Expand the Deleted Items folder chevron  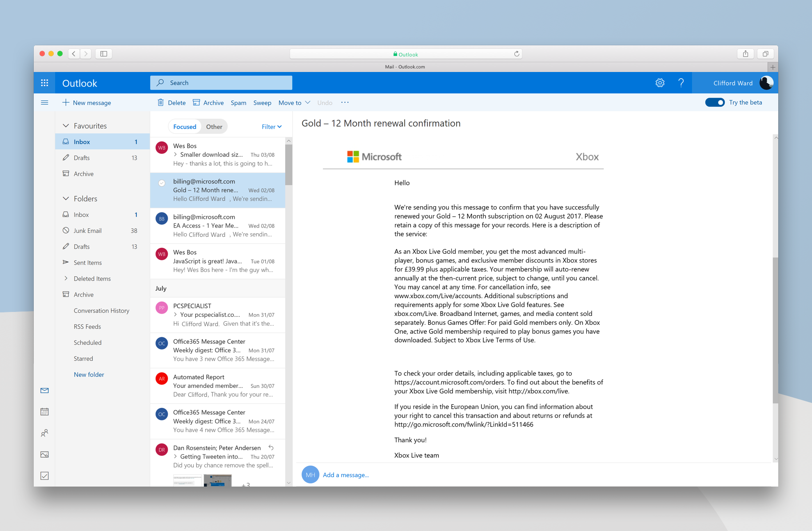click(66, 279)
